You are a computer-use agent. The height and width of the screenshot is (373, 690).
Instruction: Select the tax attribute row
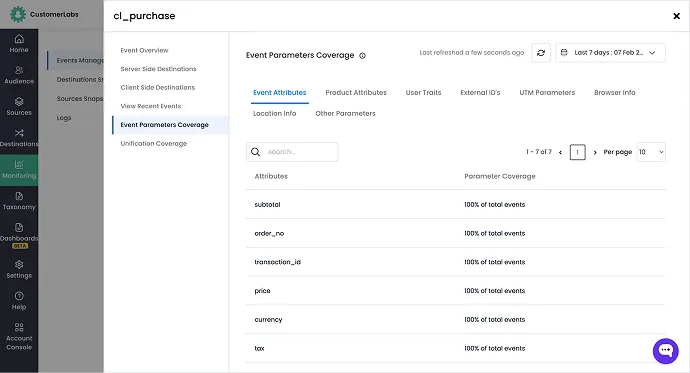[x=455, y=348]
